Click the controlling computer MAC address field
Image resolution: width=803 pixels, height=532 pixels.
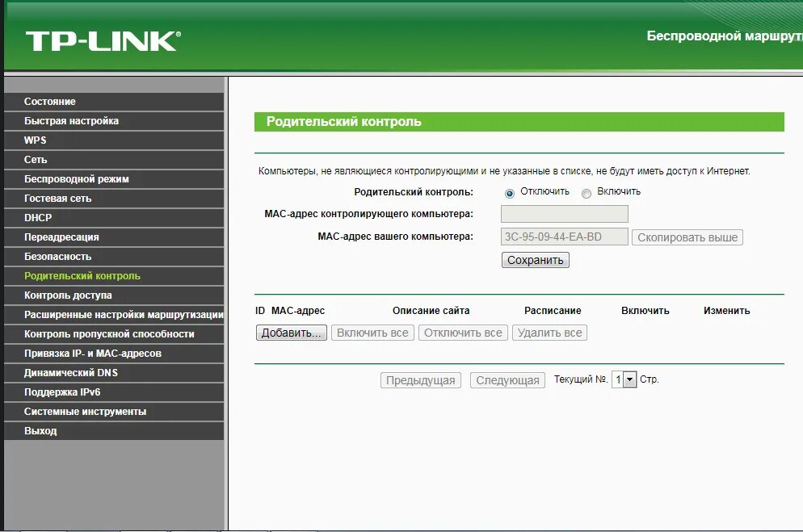coord(565,214)
